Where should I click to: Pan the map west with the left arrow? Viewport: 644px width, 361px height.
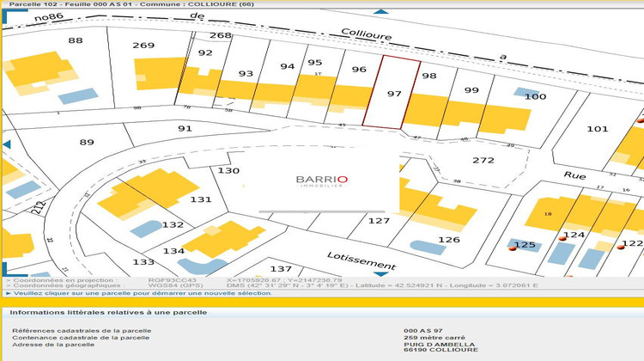click(x=6, y=144)
